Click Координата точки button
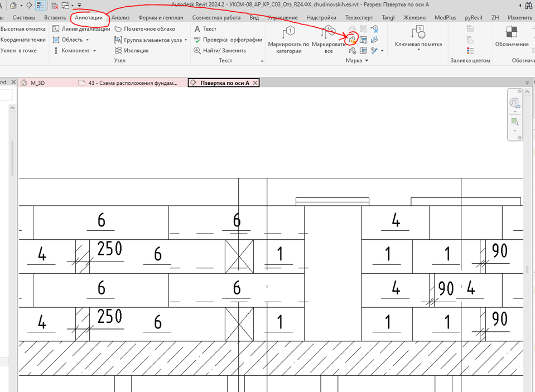Viewport: 535px width, 392px height. tap(23, 40)
